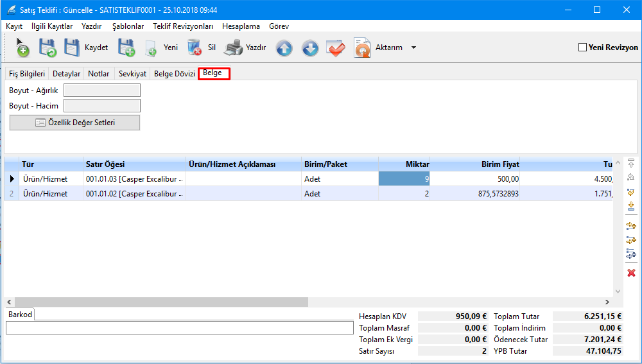Go to next record with blue down arrow
Image resolution: width=642 pixels, height=364 pixels.
pos(310,48)
